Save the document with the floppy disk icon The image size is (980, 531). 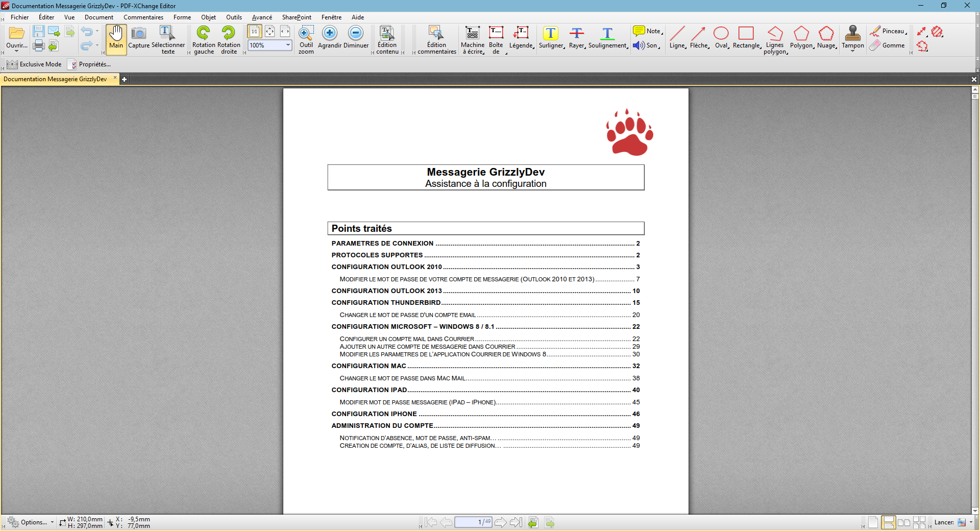38,32
